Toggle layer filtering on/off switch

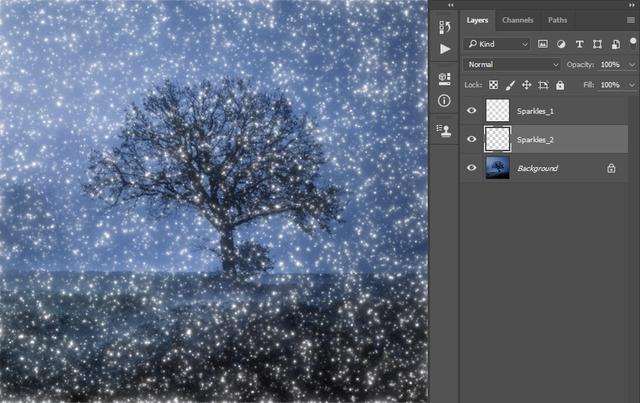click(x=633, y=43)
